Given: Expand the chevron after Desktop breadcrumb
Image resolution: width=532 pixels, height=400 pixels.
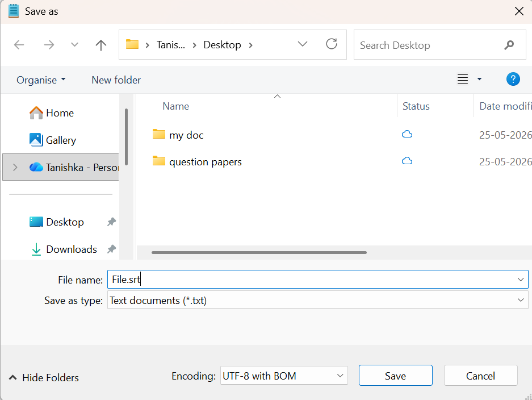Looking at the screenshot, I should [x=251, y=45].
